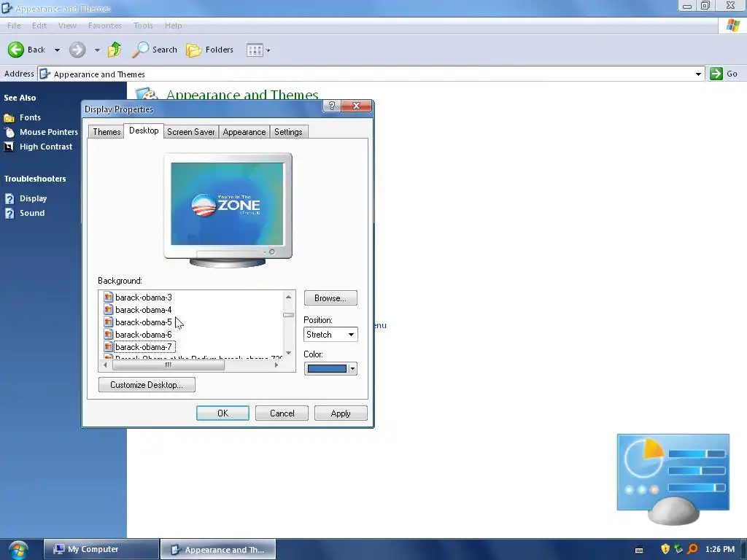The height and width of the screenshot is (560, 747).
Task: Click the background list scroll down arrow
Action: 288,353
